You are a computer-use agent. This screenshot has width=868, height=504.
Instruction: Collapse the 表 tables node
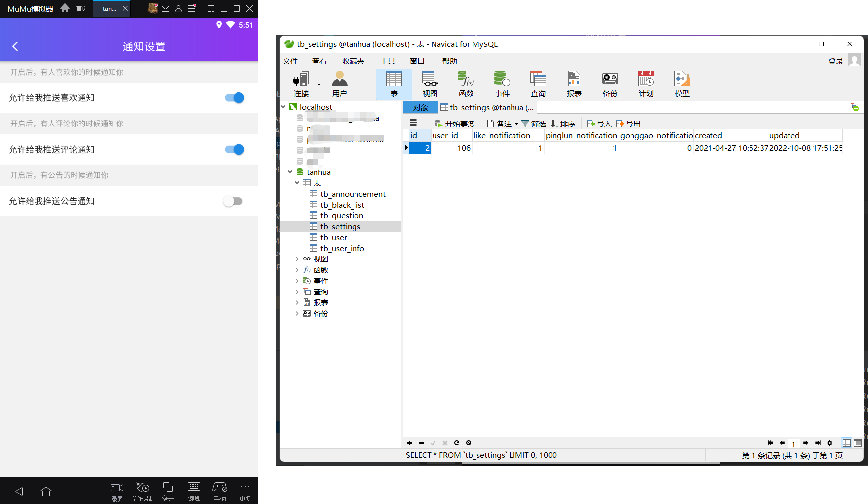[x=297, y=183]
